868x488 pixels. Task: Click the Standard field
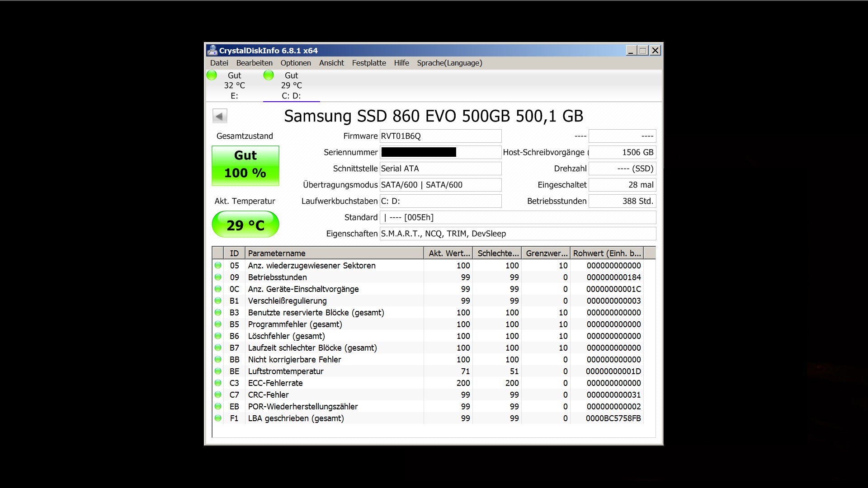tap(518, 217)
